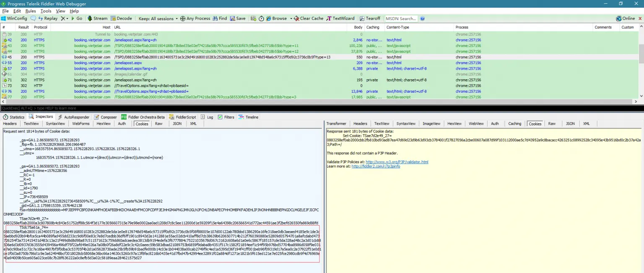Open the Rules menu
This screenshot has height=273, width=644.
click(x=31, y=11)
